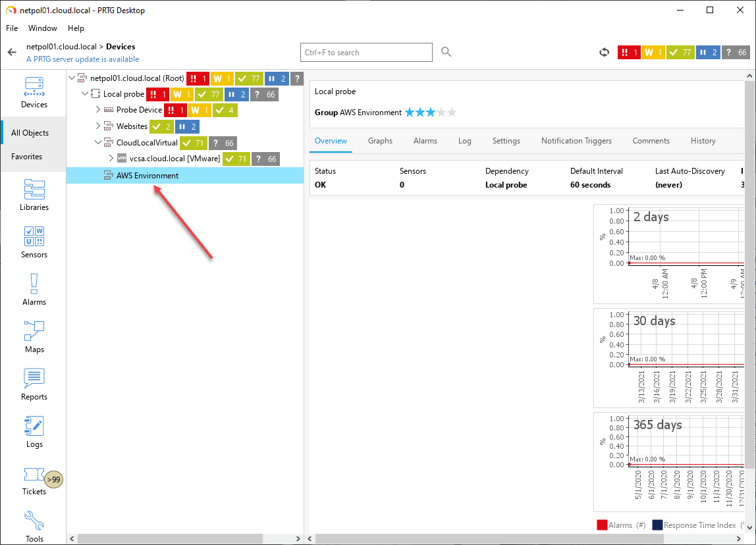Switch to the Overview tab
Screen dimensions: 756x545
pos(331,141)
